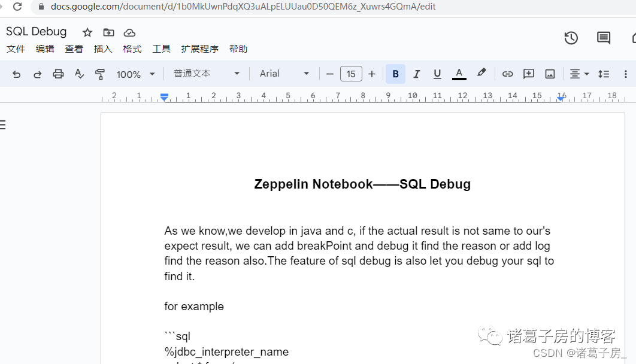636x364 pixels.
Task: Click the right indent marker on ruler
Action: pyautogui.click(x=561, y=99)
